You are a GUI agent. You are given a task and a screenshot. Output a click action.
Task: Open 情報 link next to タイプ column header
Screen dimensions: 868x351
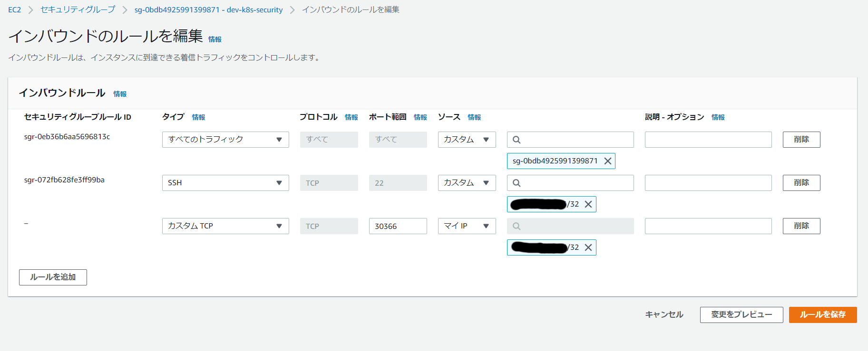tap(198, 117)
